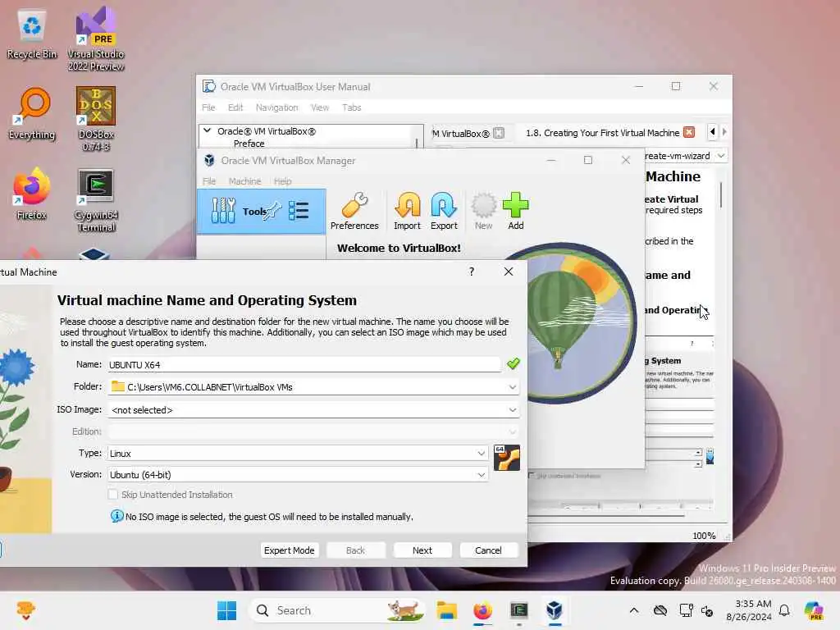This screenshot has height=630, width=840.
Task: Select the Tools item in Manager sidebar
Action: click(x=261, y=211)
